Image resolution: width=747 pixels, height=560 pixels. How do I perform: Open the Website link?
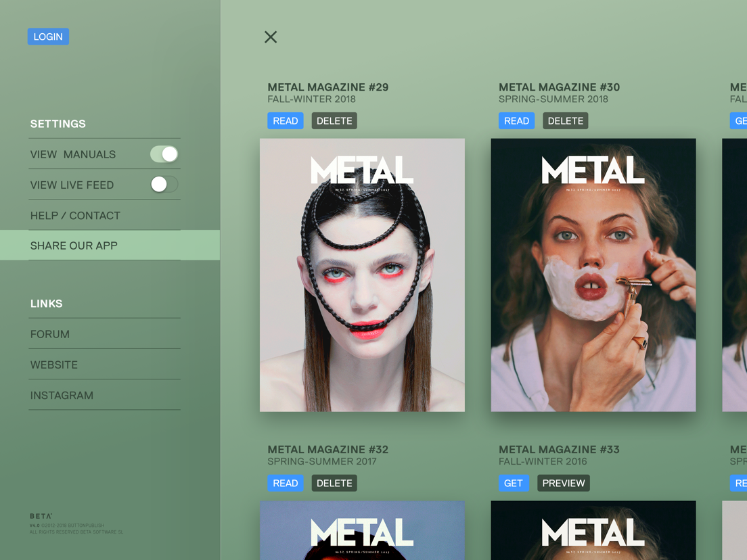[x=104, y=365]
